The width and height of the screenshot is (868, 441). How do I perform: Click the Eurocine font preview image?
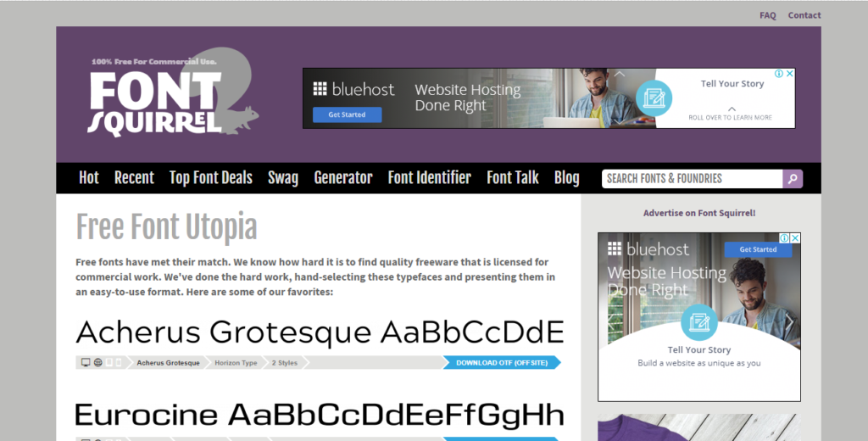tap(319, 415)
